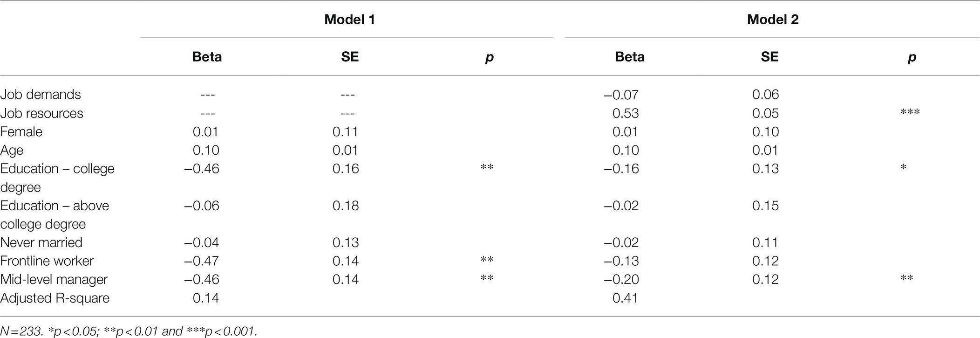Click the Frontline worker row label

point(47,261)
